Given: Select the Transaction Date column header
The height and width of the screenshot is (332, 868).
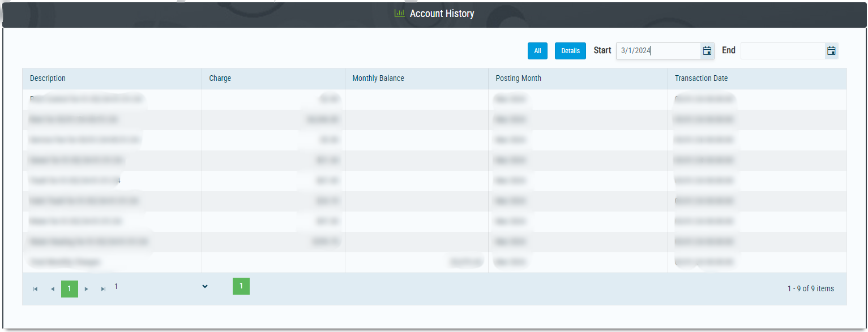Looking at the screenshot, I should (701, 78).
